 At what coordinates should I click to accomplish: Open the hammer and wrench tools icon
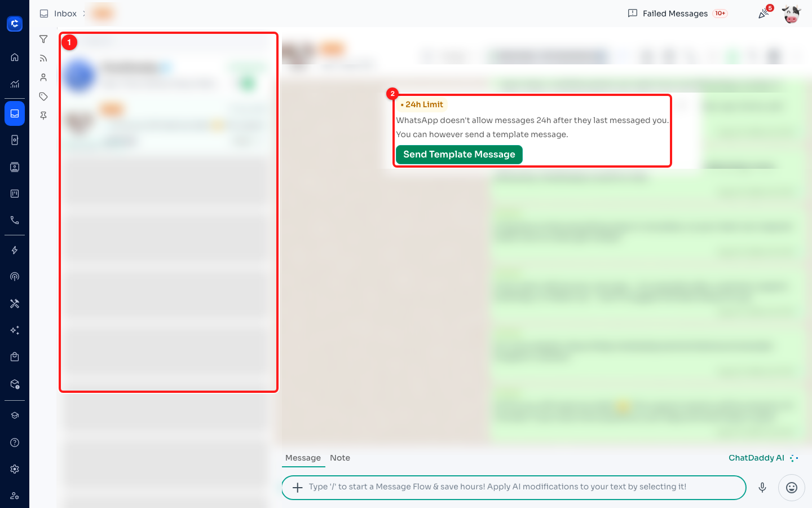click(x=15, y=304)
